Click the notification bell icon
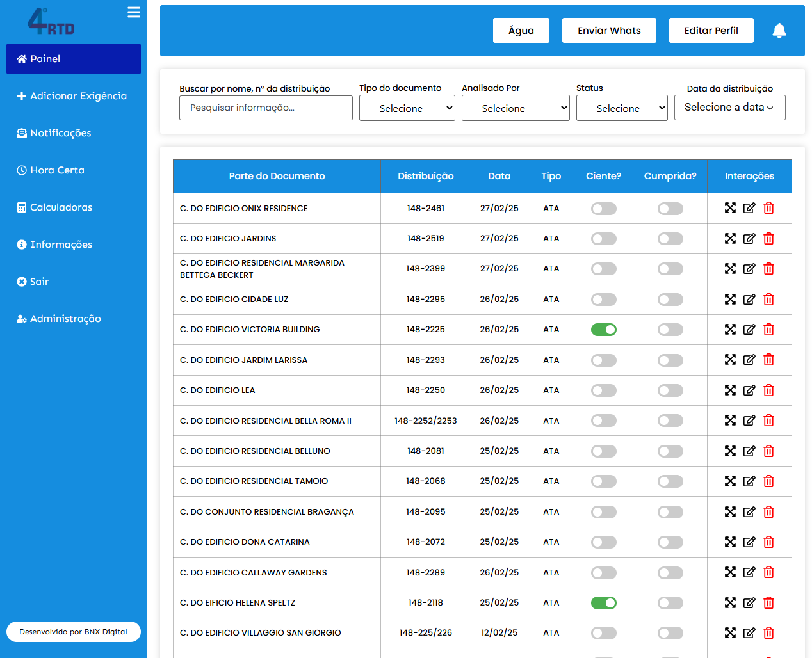 pyautogui.click(x=779, y=31)
